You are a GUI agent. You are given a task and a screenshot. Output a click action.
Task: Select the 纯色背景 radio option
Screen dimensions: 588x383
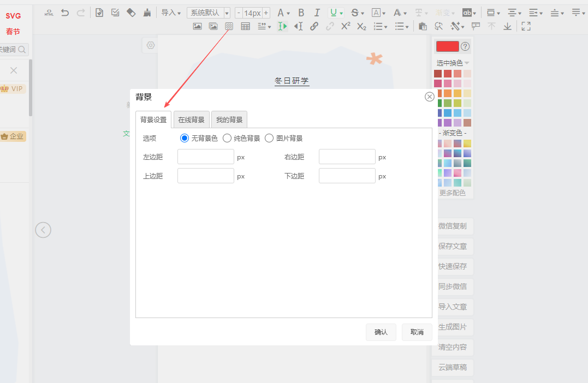(x=227, y=139)
